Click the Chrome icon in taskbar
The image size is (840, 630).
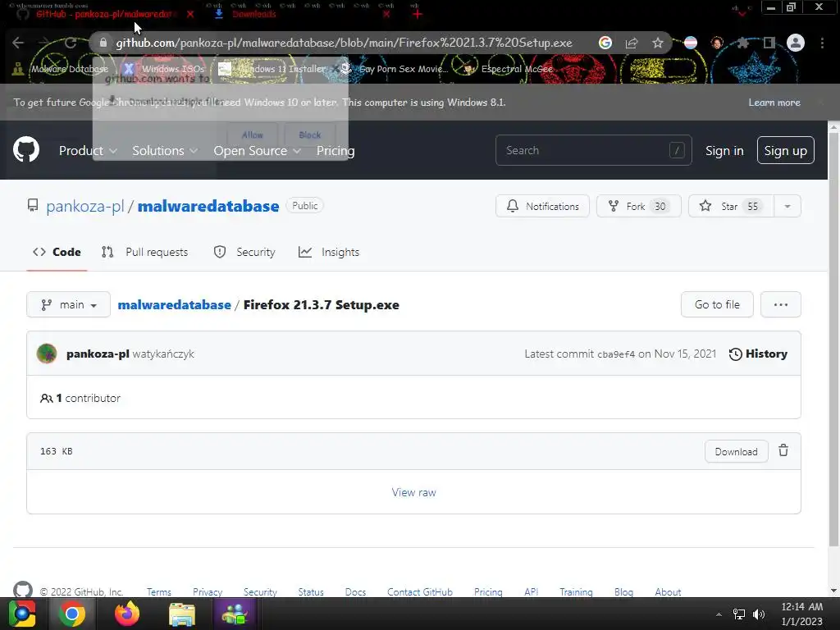[72, 614]
